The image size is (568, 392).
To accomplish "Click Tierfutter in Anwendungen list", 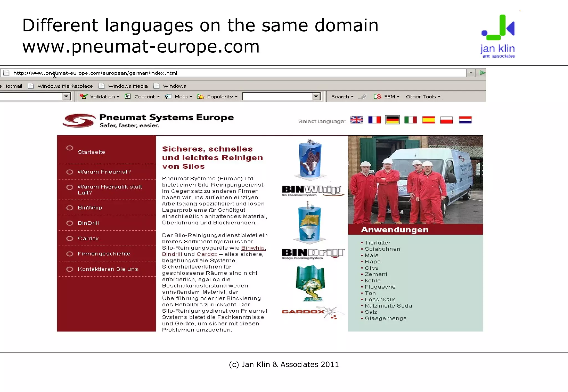I will click(x=377, y=243).
